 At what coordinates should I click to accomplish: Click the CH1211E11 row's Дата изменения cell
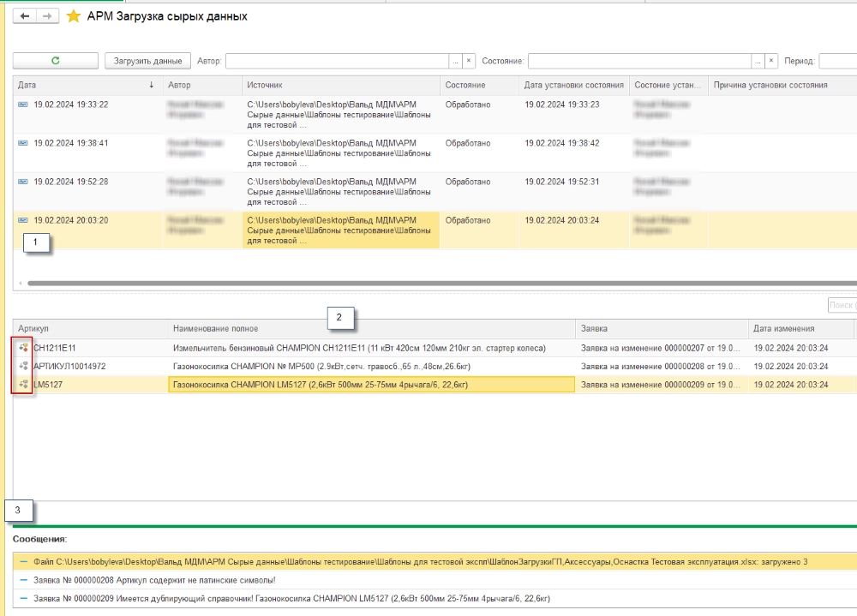pyautogui.click(x=800, y=348)
